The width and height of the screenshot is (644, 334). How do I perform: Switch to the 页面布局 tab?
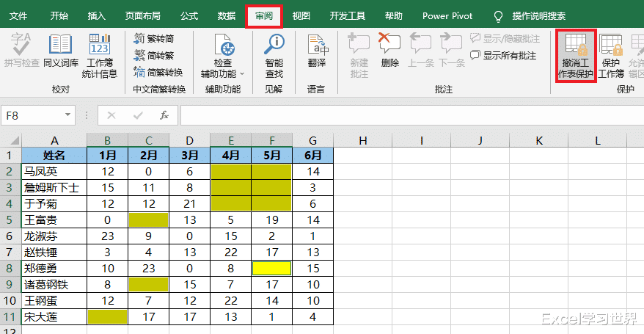click(x=143, y=16)
